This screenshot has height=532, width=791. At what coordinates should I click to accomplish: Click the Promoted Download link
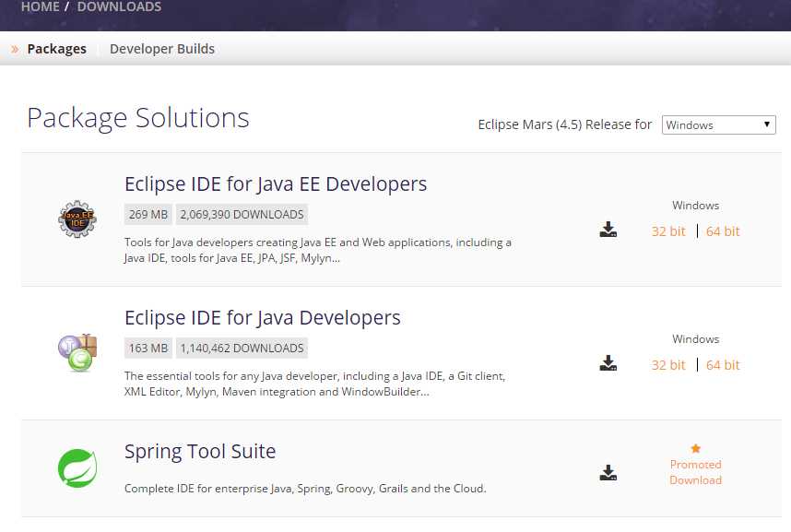696,472
